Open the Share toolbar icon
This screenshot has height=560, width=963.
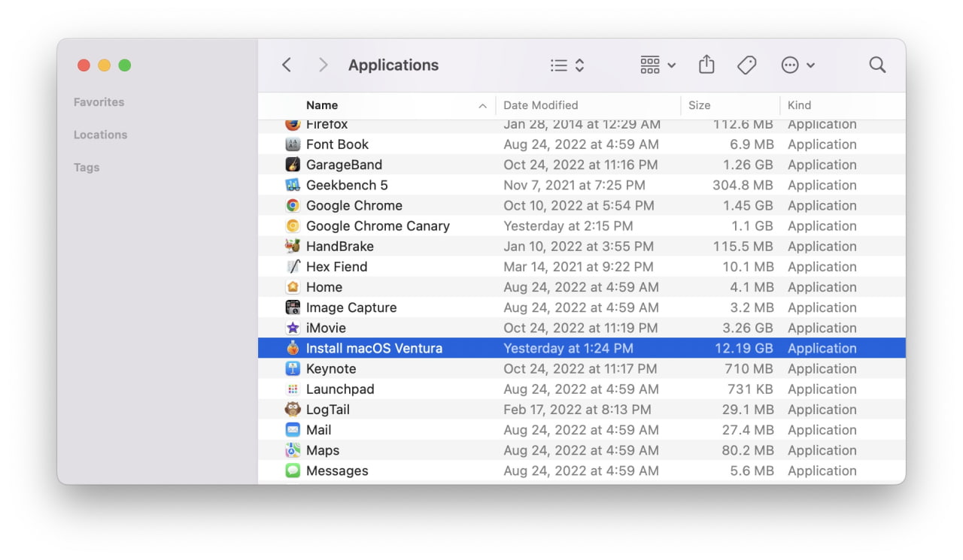(x=706, y=65)
